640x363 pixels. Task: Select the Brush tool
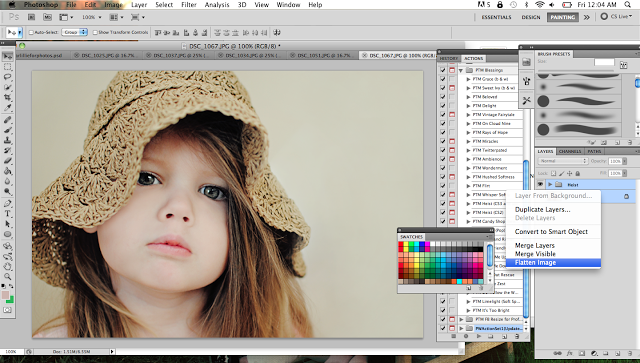click(x=7, y=130)
